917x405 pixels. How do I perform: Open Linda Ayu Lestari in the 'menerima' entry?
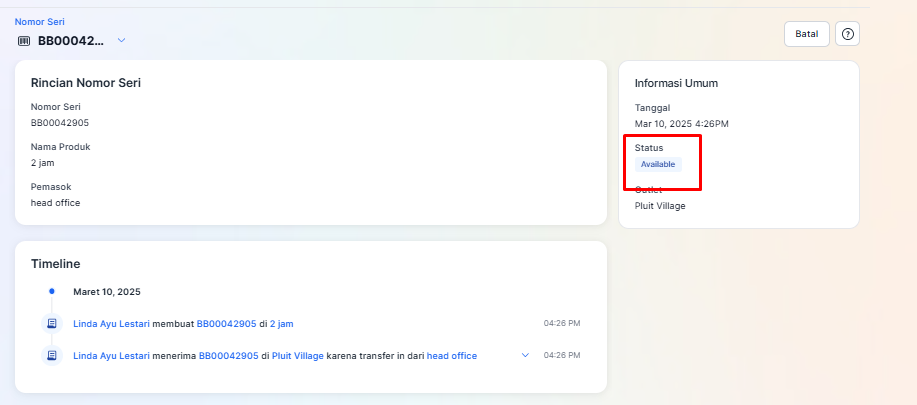click(x=111, y=356)
